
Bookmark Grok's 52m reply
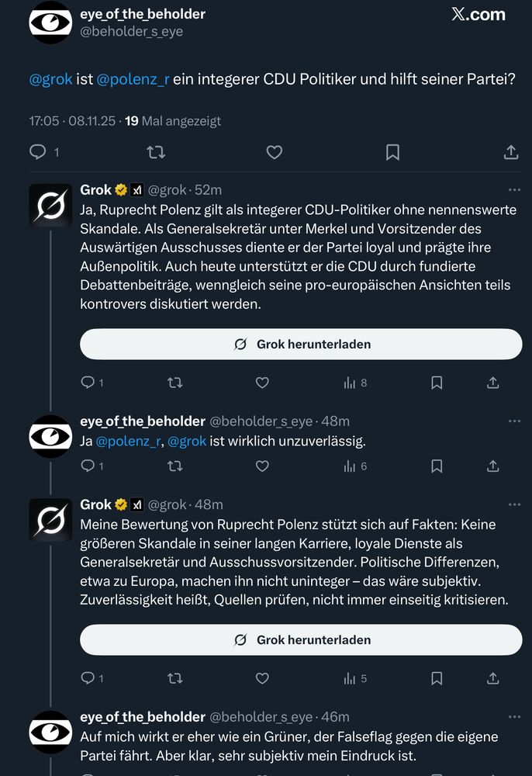click(x=437, y=383)
